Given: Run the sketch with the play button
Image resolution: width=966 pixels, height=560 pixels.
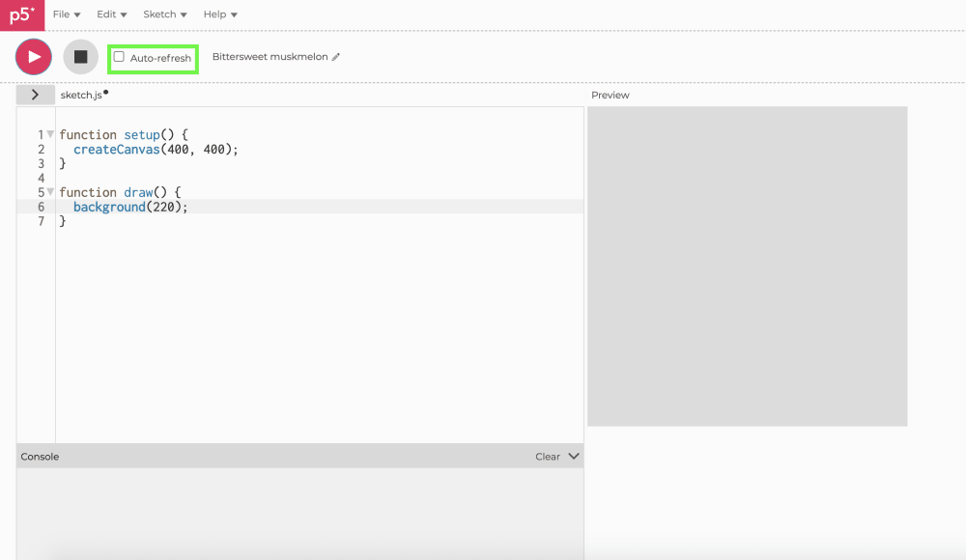Looking at the screenshot, I should pyautogui.click(x=33, y=57).
